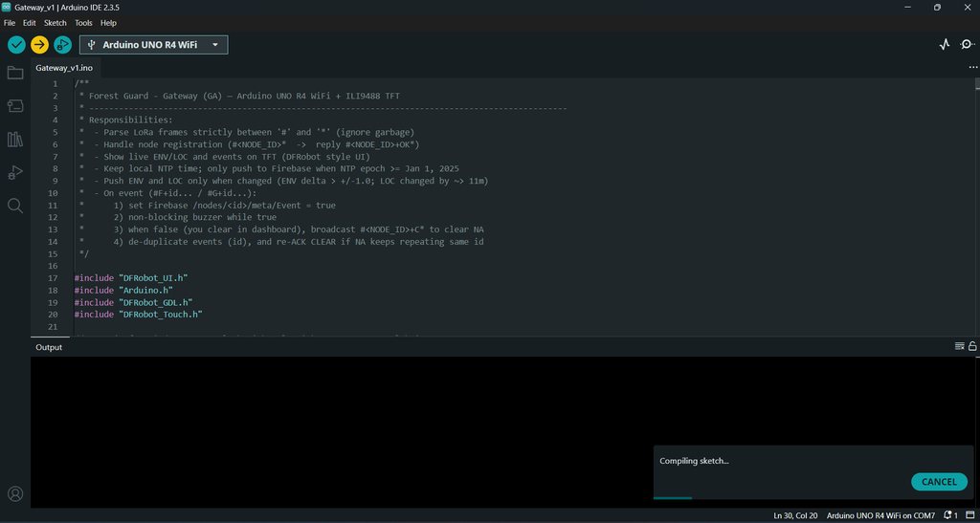Click the editor tab overflow ellipsis
Image resolution: width=980 pixels, height=523 pixels.
pyautogui.click(x=972, y=67)
